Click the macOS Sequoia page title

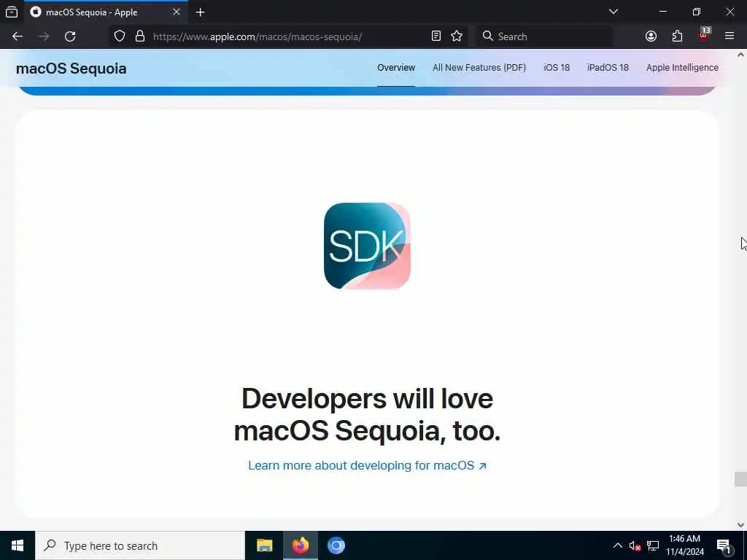71,69
